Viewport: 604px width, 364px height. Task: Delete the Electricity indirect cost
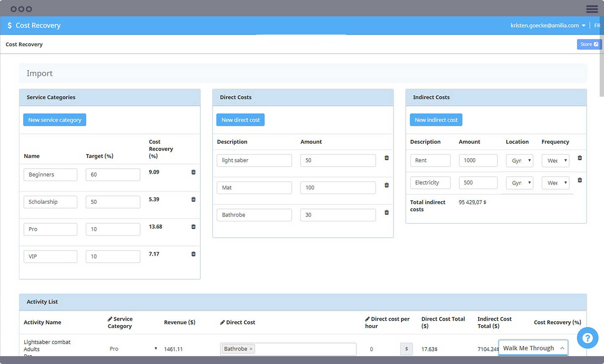pyautogui.click(x=580, y=180)
